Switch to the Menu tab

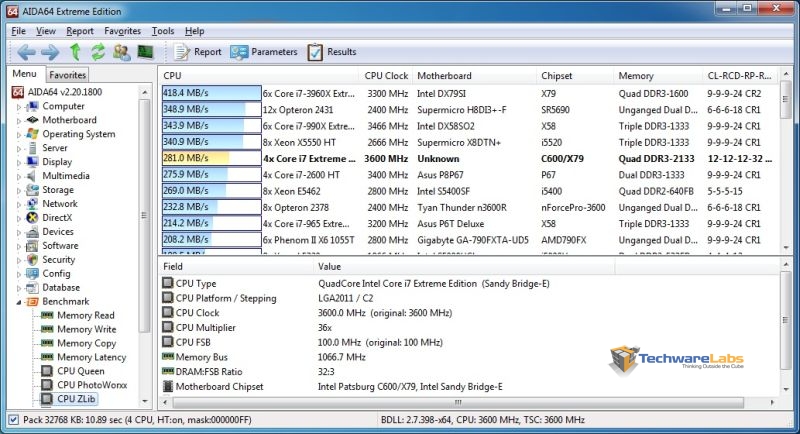pos(25,74)
